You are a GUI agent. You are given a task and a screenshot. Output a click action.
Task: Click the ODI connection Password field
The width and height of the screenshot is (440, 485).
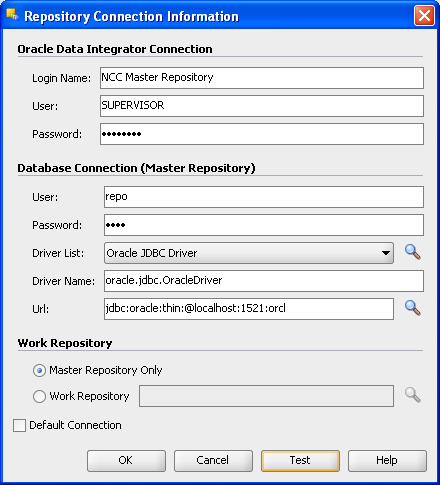click(x=262, y=134)
